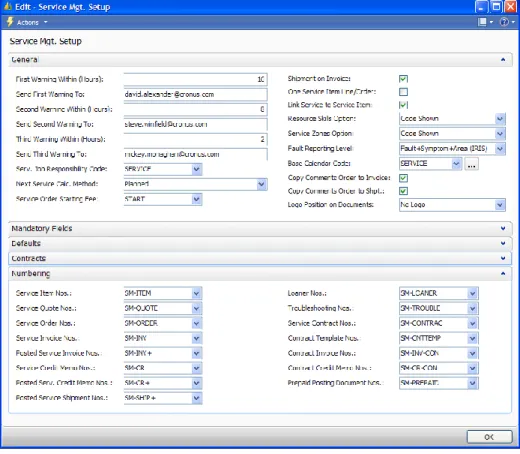Viewport: 520px width, 454px height.
Task: Close the Service Mgt. Setup window
Action: 511,7
